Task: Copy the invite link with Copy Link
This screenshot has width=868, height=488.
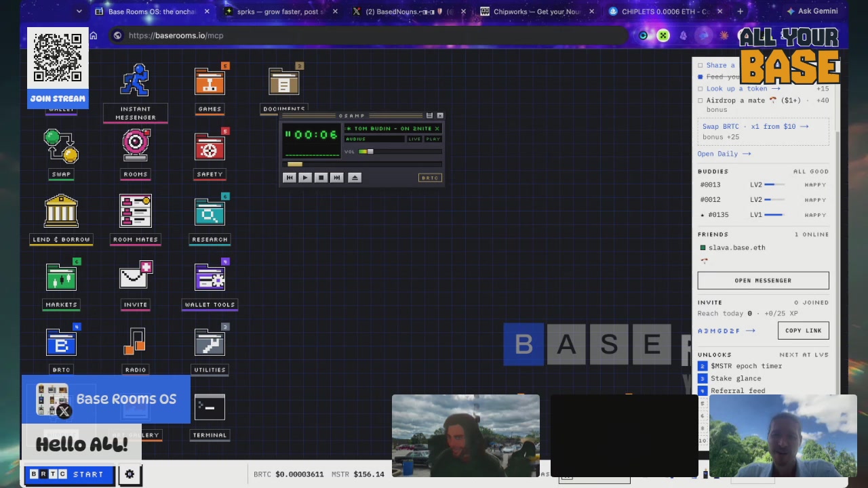Action: pyautogui.click(x=803, y=331)
